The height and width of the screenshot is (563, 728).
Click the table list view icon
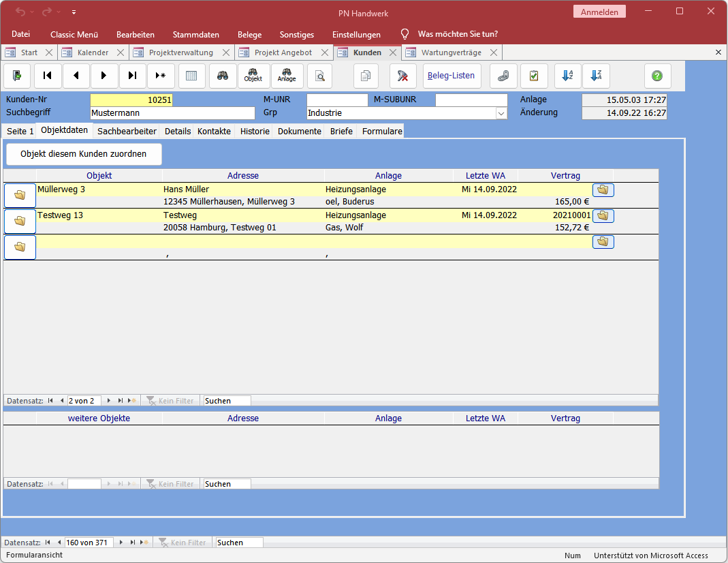191,76
